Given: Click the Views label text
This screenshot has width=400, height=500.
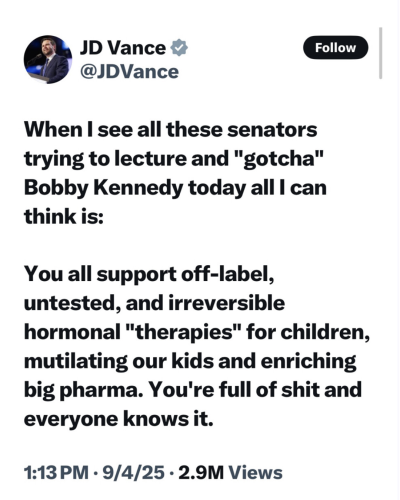Looking at the screenshot, I should point(255,473).
